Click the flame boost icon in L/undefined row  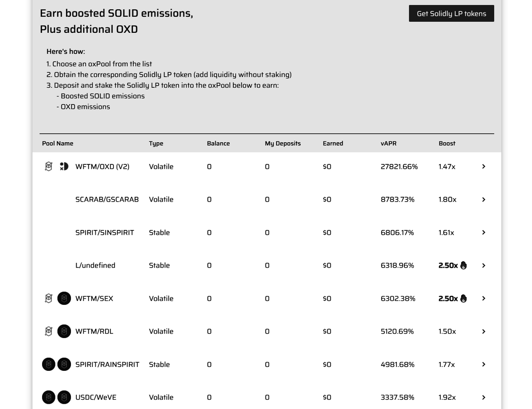[x=464, y=265]
